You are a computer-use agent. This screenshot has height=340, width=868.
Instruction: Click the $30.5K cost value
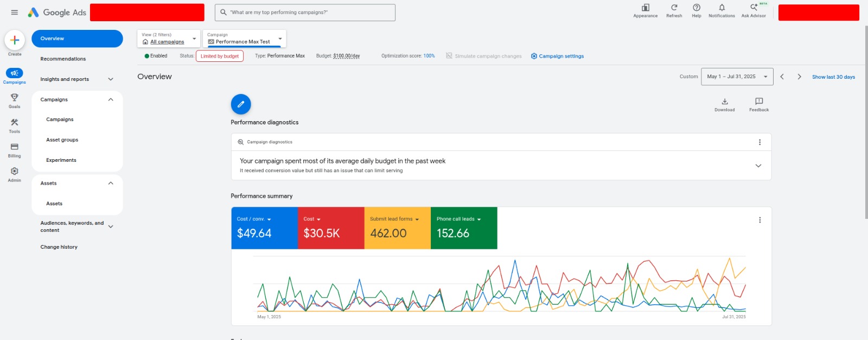pyautogui.click(x=322, y=234)
